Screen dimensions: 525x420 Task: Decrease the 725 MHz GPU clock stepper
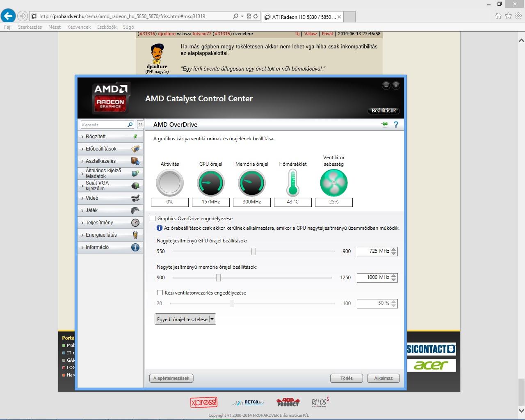pos(394,253)
